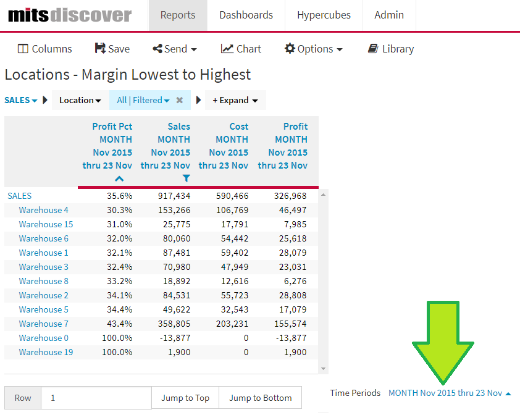The height and width of the screenshot is (420, 520).
Task: Open the Warehouse 7 row link
Action: [x=43, y=324]
